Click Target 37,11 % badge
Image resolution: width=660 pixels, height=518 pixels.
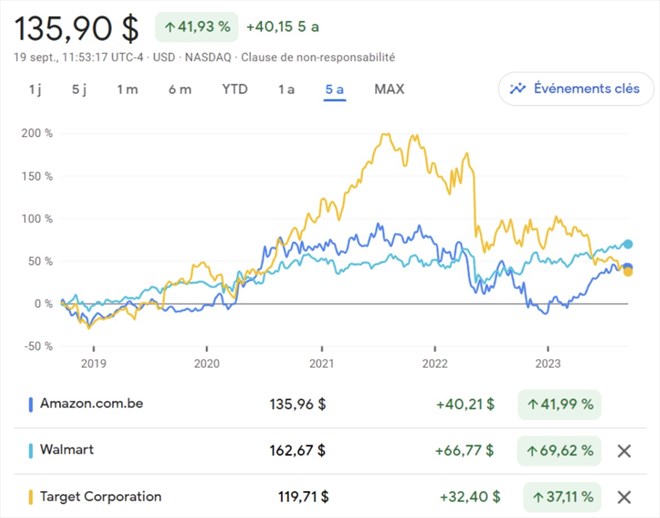[x=562, y=497]
